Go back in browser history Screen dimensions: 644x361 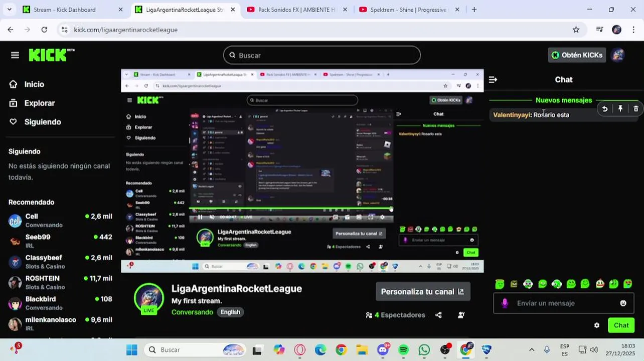tap(11, 30)
